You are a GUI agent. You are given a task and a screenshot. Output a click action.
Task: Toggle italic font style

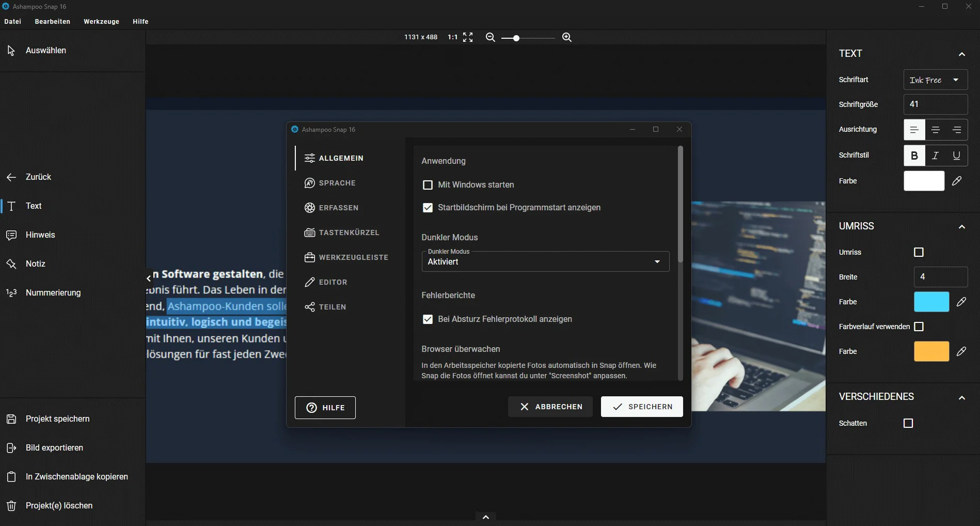[x=936, y=156]
